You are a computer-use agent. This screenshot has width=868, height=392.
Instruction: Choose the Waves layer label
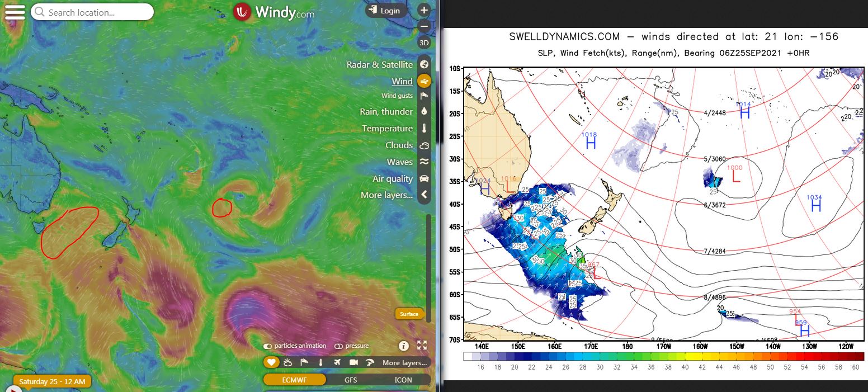[x=400, y=162]
